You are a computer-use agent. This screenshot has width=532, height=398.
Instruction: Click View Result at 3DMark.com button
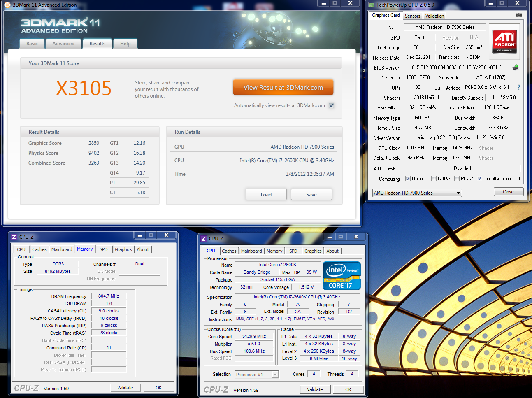click(x=283, y=87)
